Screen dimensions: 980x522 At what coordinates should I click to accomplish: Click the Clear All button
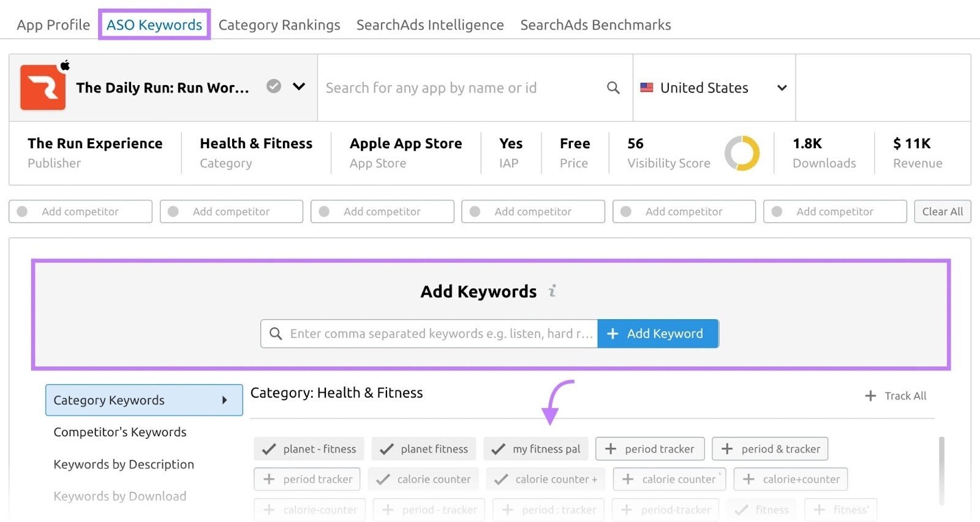(942, 211)
